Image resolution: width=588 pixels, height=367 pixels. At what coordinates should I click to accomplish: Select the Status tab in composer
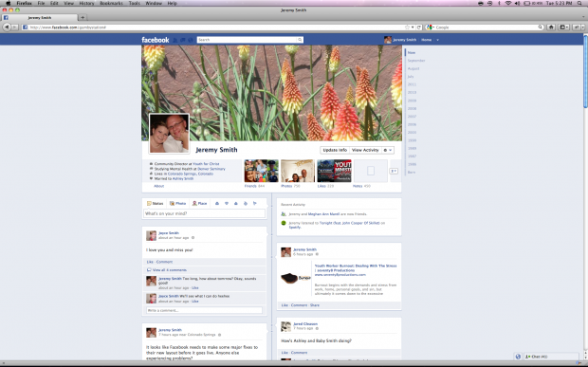click(x=155, y=203)
